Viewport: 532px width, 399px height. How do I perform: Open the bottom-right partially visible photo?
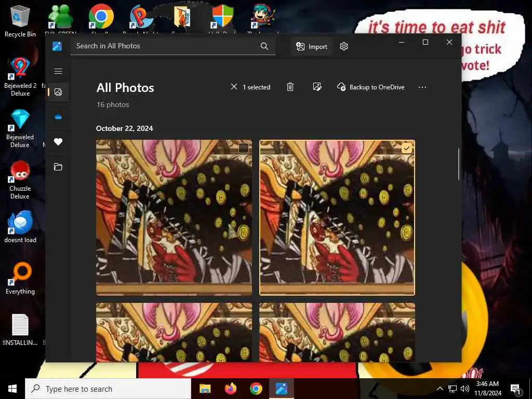[x=337, y=332]
